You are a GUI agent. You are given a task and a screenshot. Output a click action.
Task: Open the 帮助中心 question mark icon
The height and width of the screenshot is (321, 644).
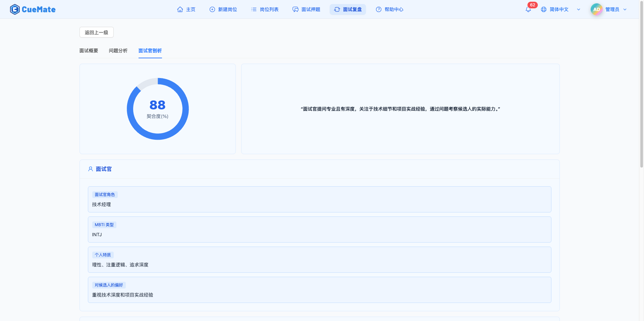378,9
